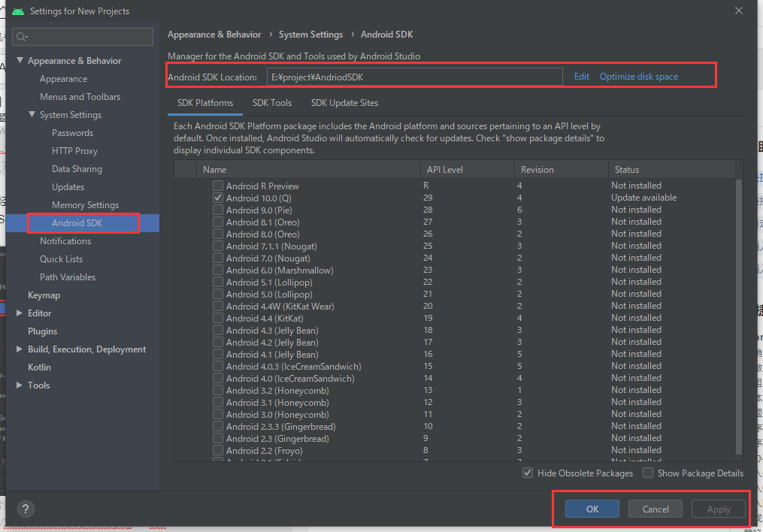Disable Hide Obsolete Packages
This screenshot has height=532, width=763.
tap(528, 473)
